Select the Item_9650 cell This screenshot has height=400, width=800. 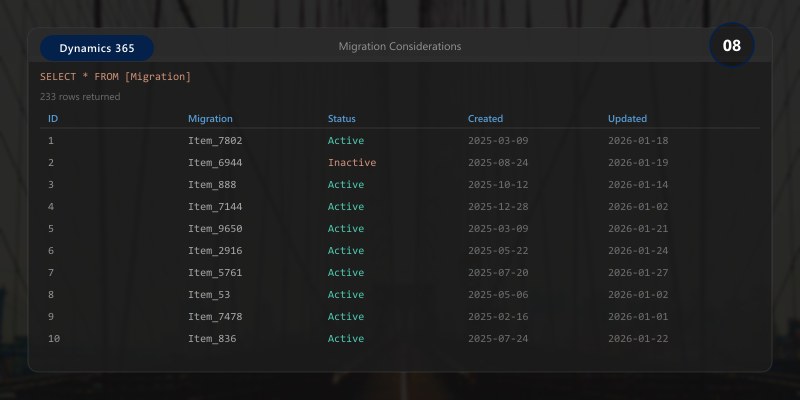pos(215,228)
